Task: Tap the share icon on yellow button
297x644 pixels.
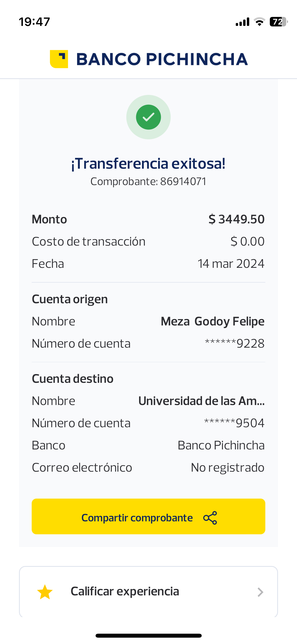Action: point(210,518)
